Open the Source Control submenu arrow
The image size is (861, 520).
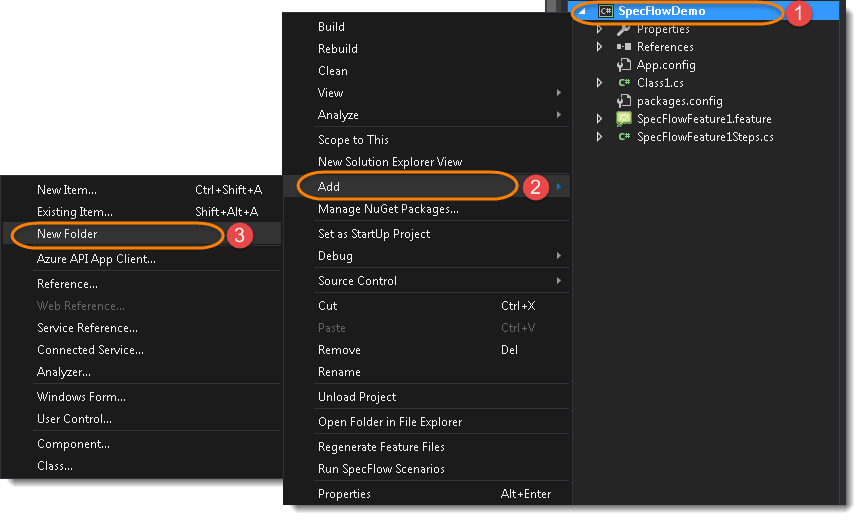click(x=558, y=281)
